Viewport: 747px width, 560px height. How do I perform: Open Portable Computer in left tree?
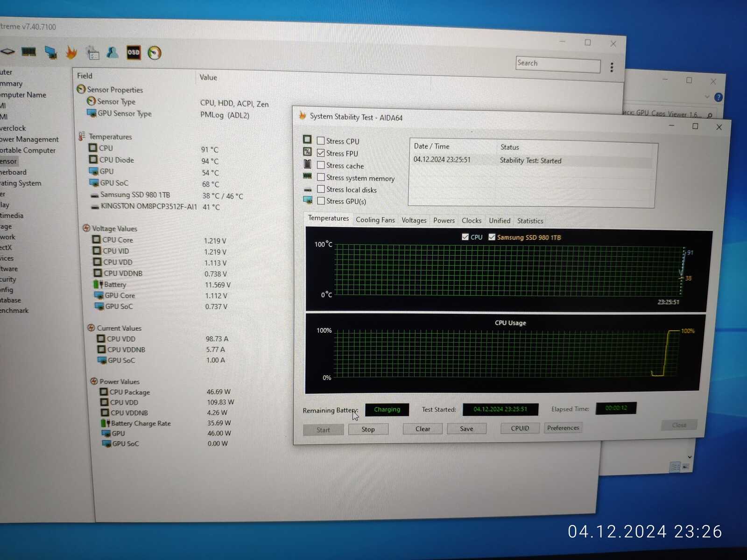click(28, 150)
